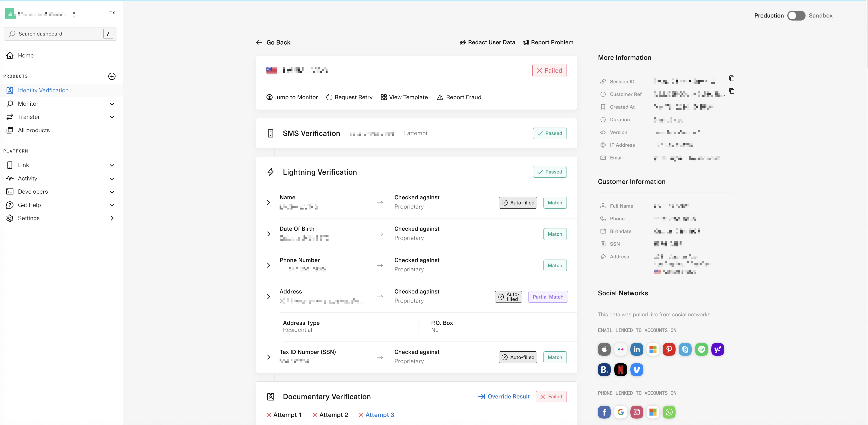Go Back to previous page
Screen dimensions: 868x425
pos(273,42)
